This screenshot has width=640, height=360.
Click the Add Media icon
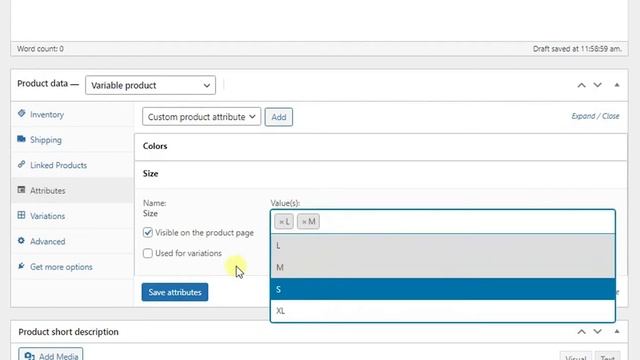pos(29,356)
